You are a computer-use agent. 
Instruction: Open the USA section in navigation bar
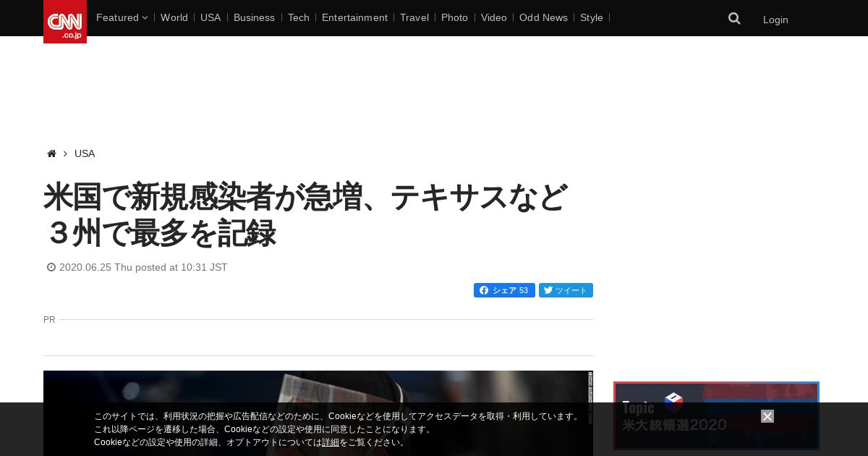point(210,17)
